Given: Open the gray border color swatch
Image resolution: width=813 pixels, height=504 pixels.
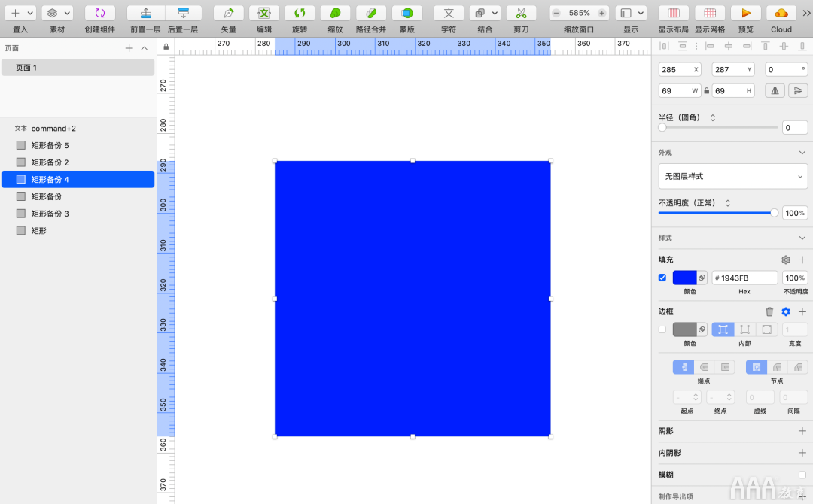Looking at the screenshot, I should coord(684,329).
